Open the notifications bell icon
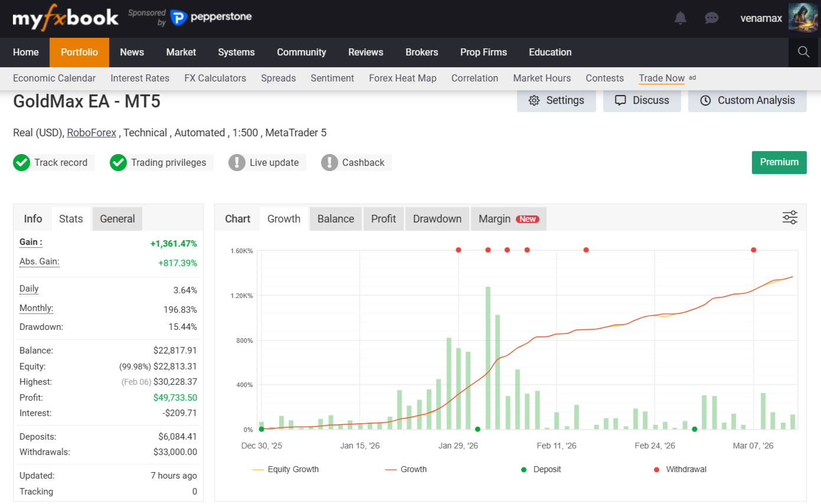The height and width of the screenshot is (504, 821). click(681, 18)
